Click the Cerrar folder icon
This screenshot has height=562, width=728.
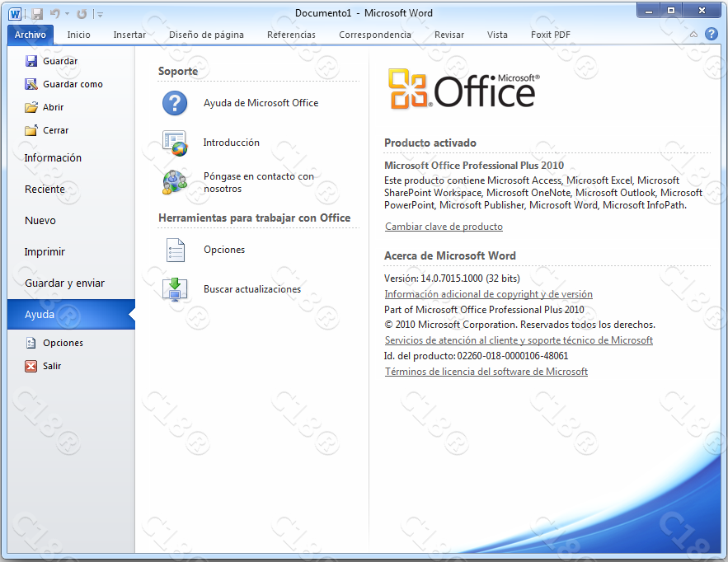point(31,130)
